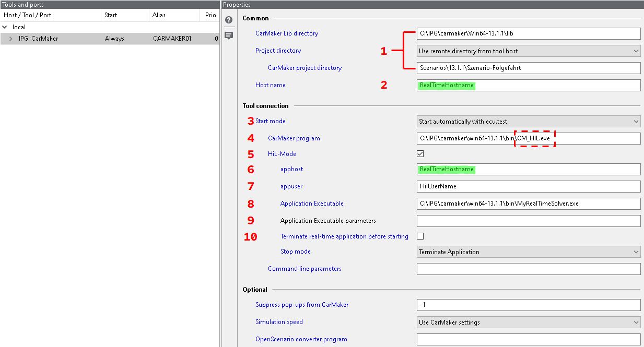Toggle the HiL-Mode checkbox
The image size is (644, 347).
coord(420,154)
